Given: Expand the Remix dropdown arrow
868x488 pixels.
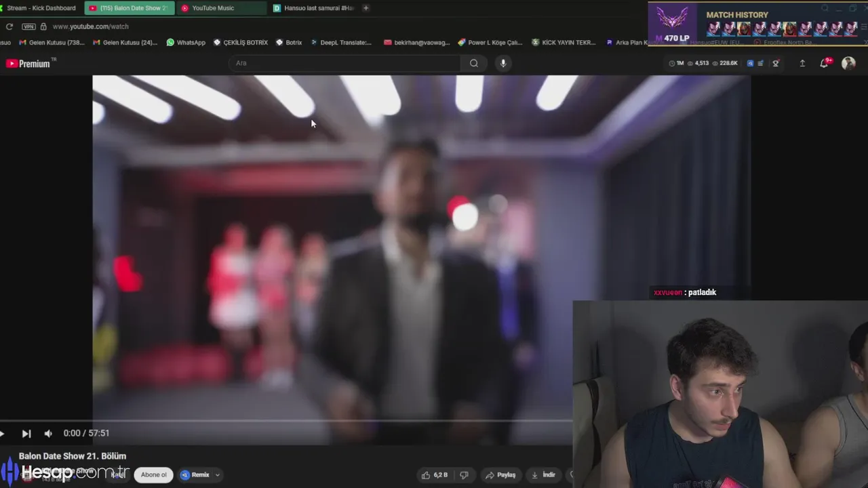Looking at the screenshot, I should (x=218, y=475).
